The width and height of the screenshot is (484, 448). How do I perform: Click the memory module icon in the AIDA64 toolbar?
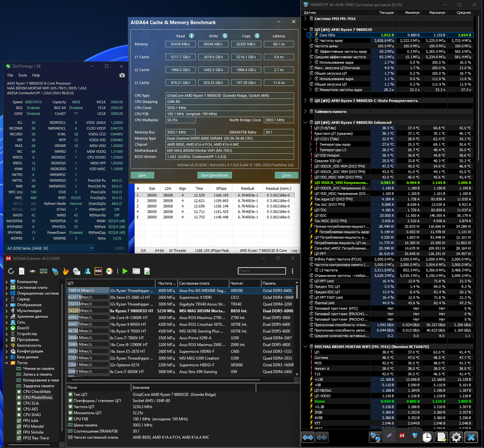43,271
